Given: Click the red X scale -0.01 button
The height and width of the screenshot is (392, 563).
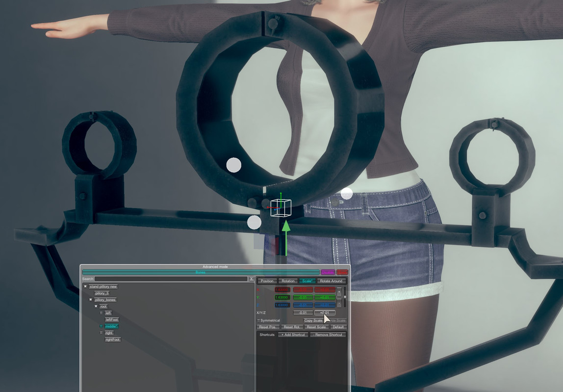Looking at the screenshot, I should (303, 290).
